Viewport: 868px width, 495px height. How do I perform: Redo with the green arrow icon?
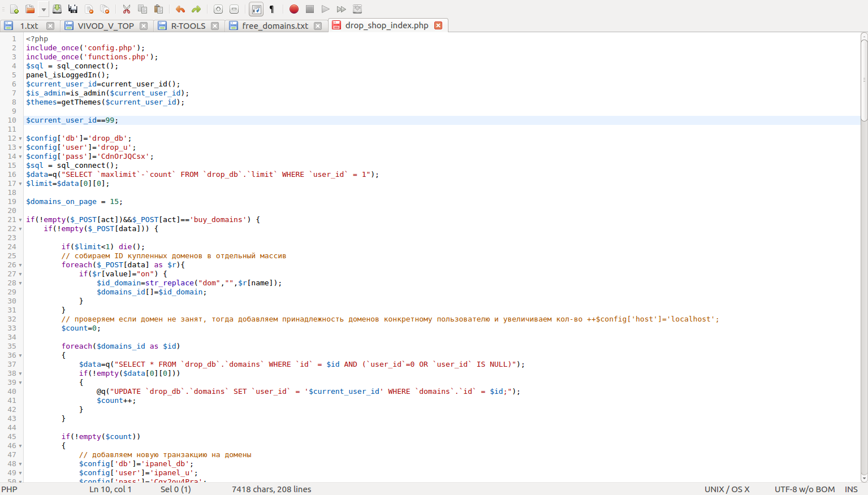point(196,9)
